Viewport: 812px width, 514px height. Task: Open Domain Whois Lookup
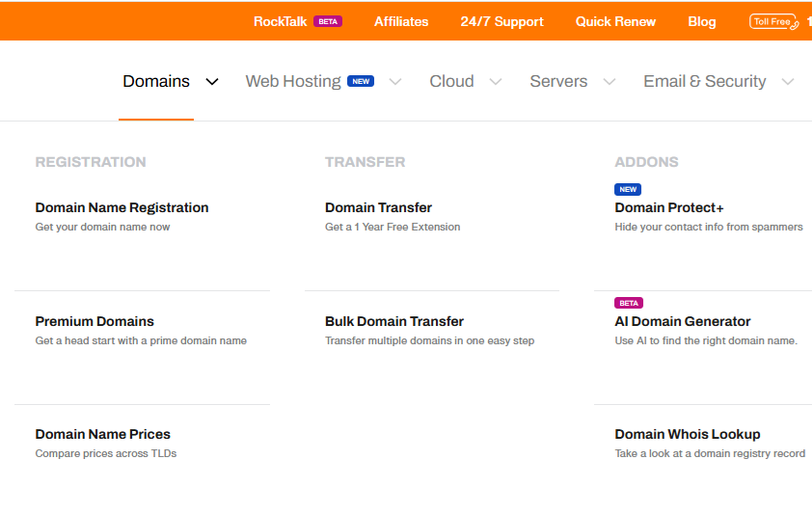(688, 434)
